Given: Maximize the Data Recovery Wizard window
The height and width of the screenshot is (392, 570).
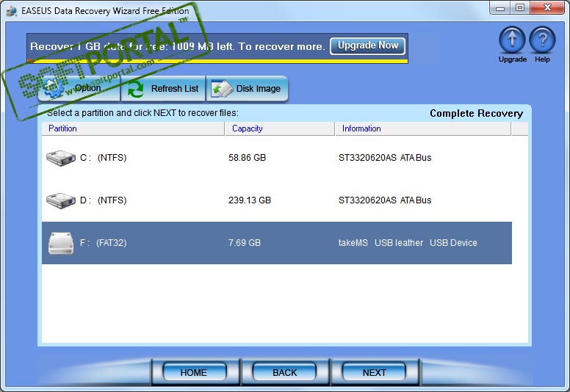Looking at the screenshot, I should (x=520, y=8).
